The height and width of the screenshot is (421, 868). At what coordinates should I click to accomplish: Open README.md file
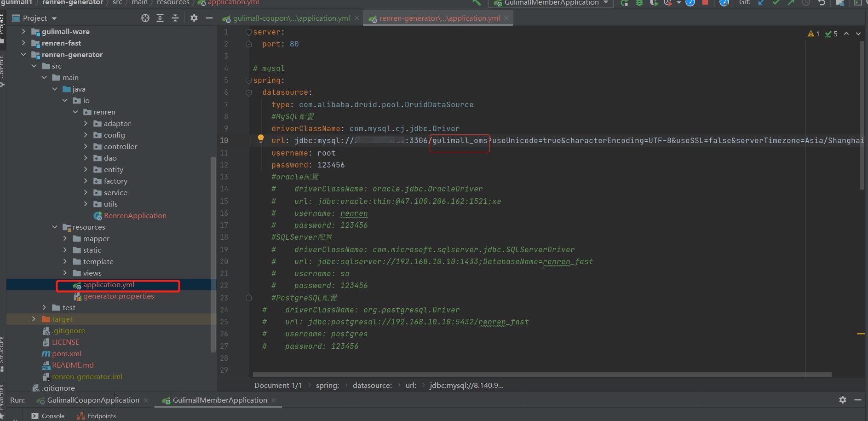tap(72, 365)
